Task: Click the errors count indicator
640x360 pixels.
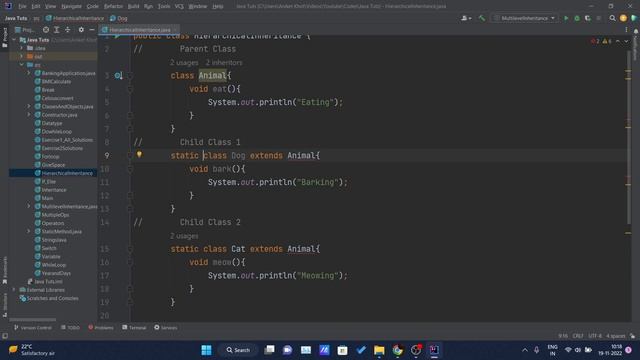Action: (595, 41)
